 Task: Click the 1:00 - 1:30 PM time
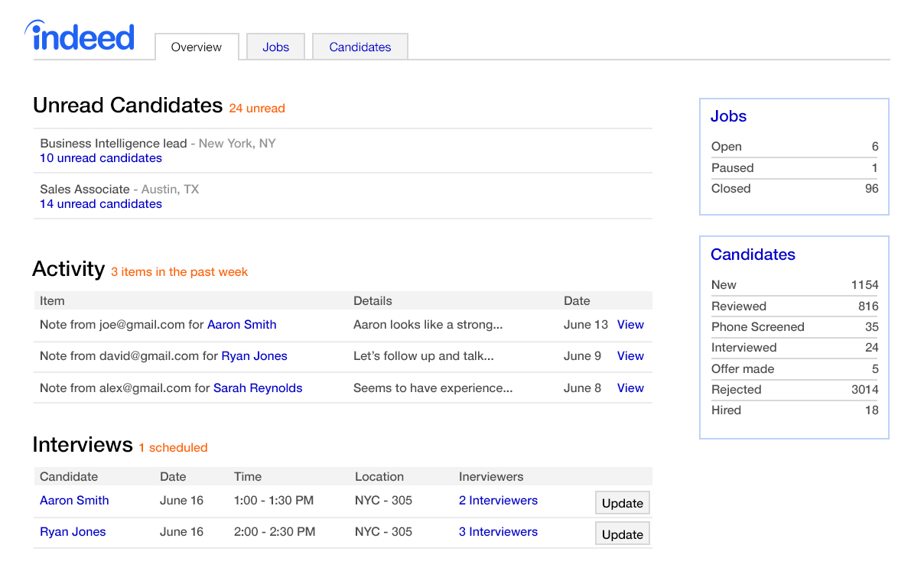pyautogui.click(x=274, y=501)
